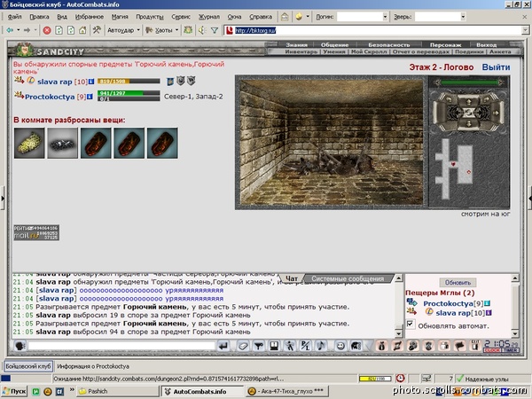Toggle the Обновлять автомат. checkbox

pos(411,324)
